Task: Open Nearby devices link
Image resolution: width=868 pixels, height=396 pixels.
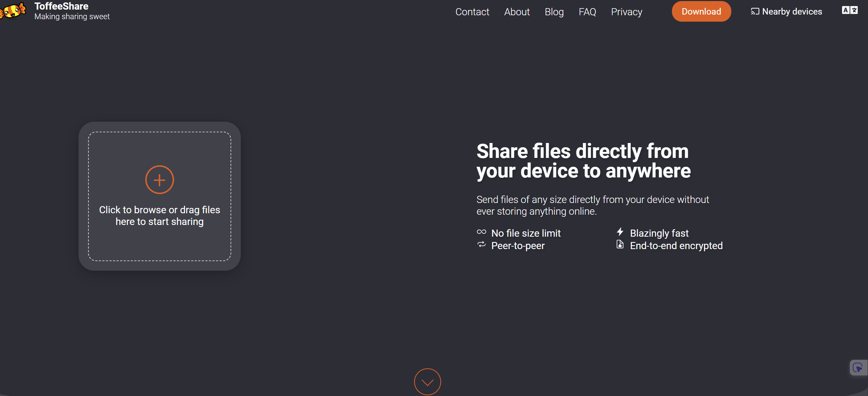Action: (792, 12)
